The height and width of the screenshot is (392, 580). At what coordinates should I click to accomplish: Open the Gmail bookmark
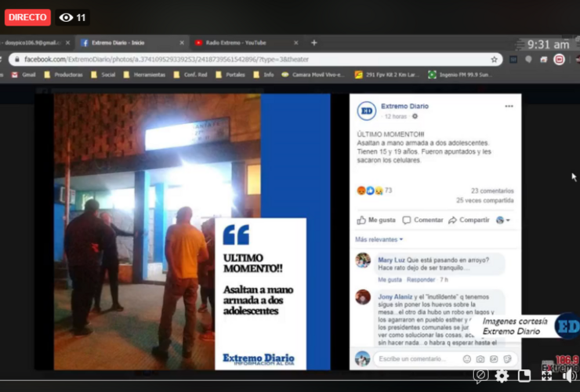click(24, 74)
